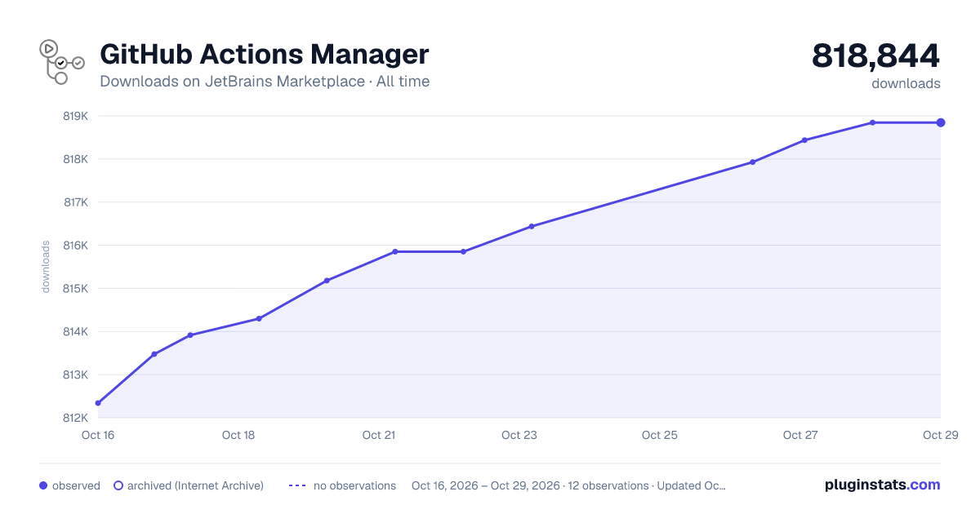Click the 'observed' legend text
Screen dimensions: 980x514
pos(76,485)
